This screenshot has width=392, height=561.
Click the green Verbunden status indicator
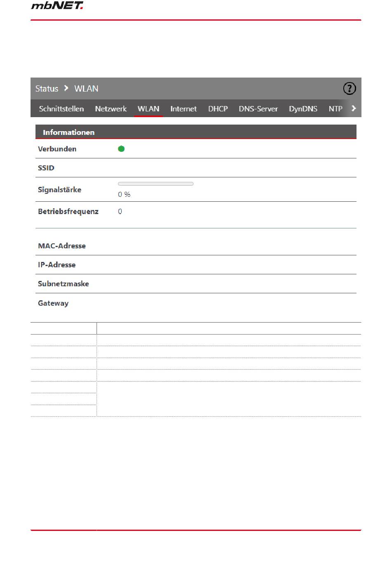[121, 149]
